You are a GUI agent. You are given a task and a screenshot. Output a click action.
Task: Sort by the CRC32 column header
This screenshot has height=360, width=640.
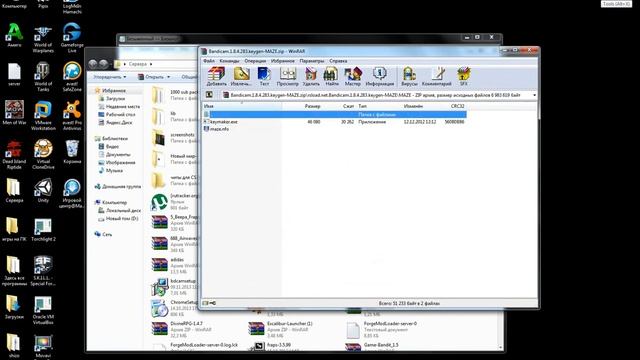pyautogui.click(x=458, y=106)
